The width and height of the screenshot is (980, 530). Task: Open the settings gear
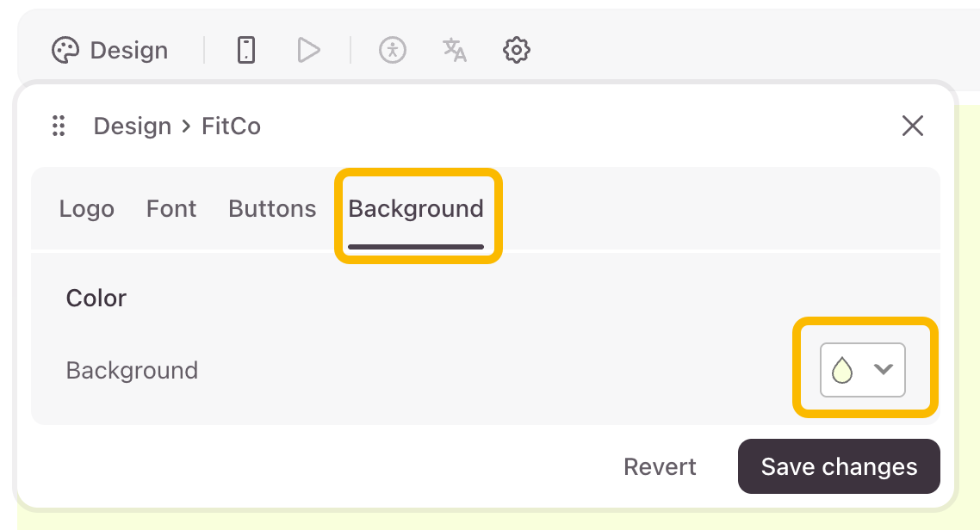(x=516, y=50)
